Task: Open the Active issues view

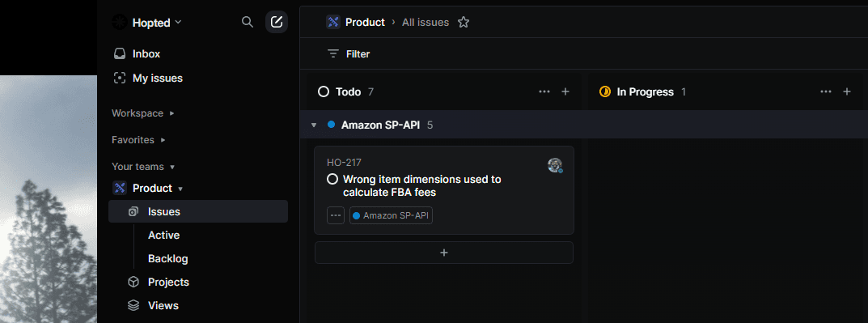Action: (164, 235)
